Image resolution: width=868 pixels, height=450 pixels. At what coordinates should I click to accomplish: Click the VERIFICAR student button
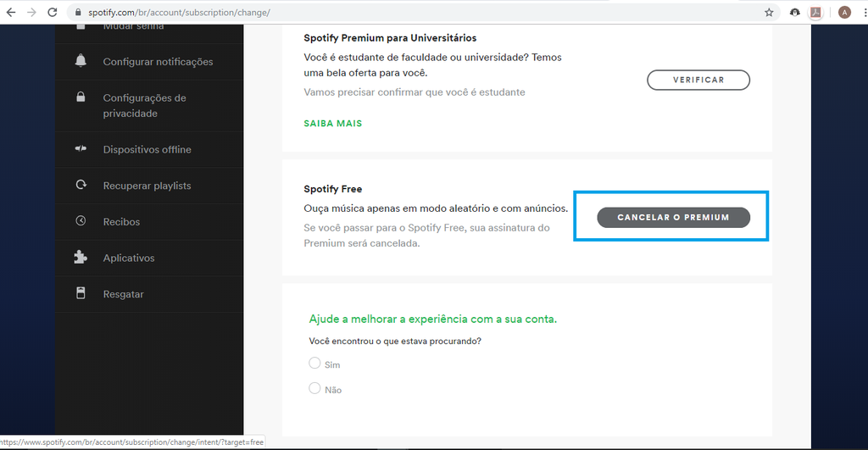point(698,80)
